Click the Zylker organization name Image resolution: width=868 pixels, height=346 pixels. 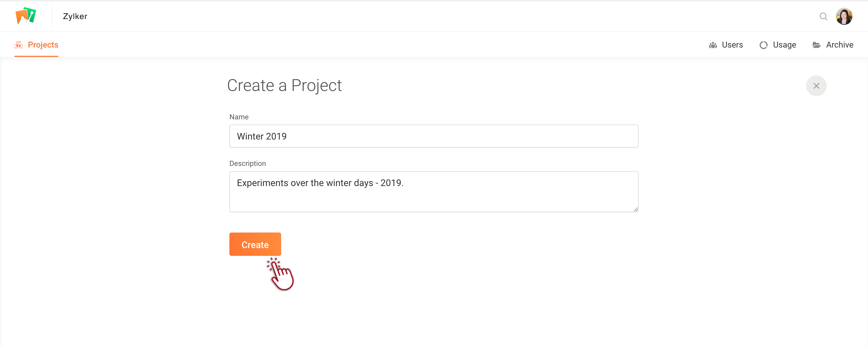click(75, 16)
